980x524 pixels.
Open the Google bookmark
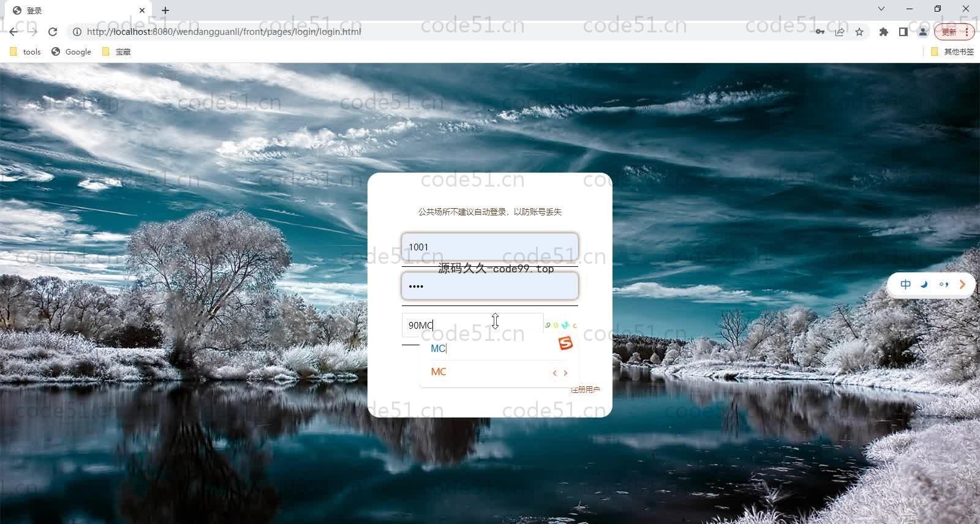click(72, 52)
